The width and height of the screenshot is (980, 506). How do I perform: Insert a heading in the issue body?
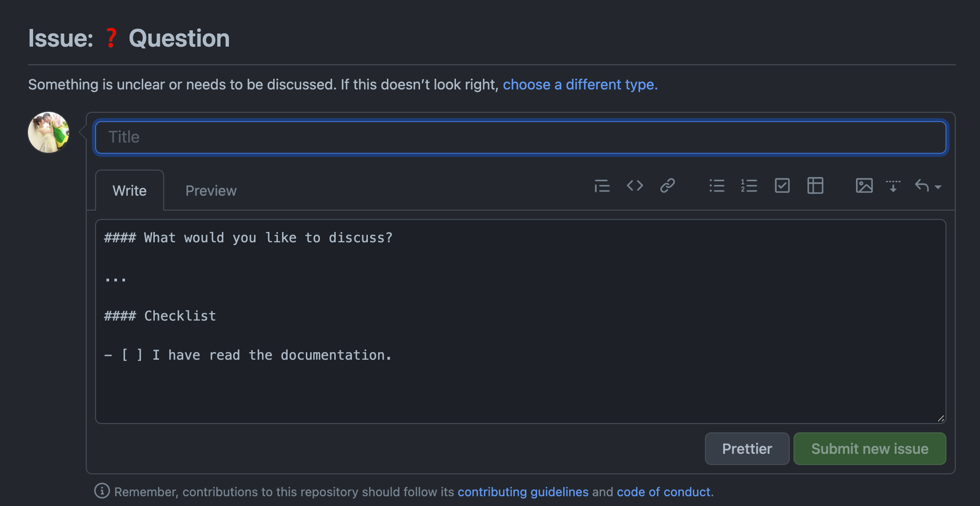[602, 185]
